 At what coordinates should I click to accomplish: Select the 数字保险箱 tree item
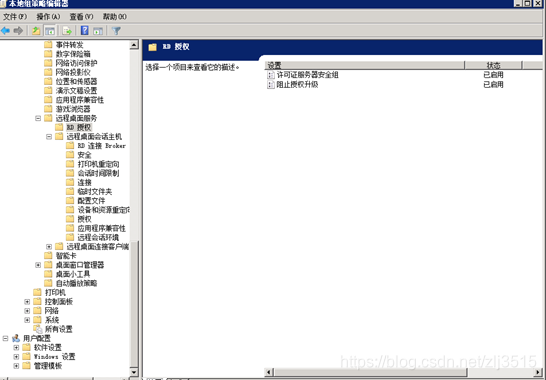[x=73, y=54]
